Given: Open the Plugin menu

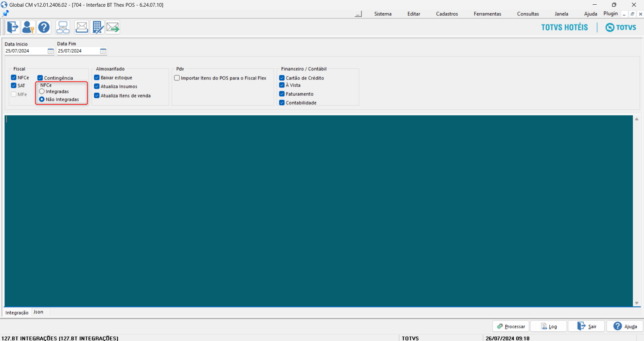Looking at the screenshot, I should tap(610, 13).
